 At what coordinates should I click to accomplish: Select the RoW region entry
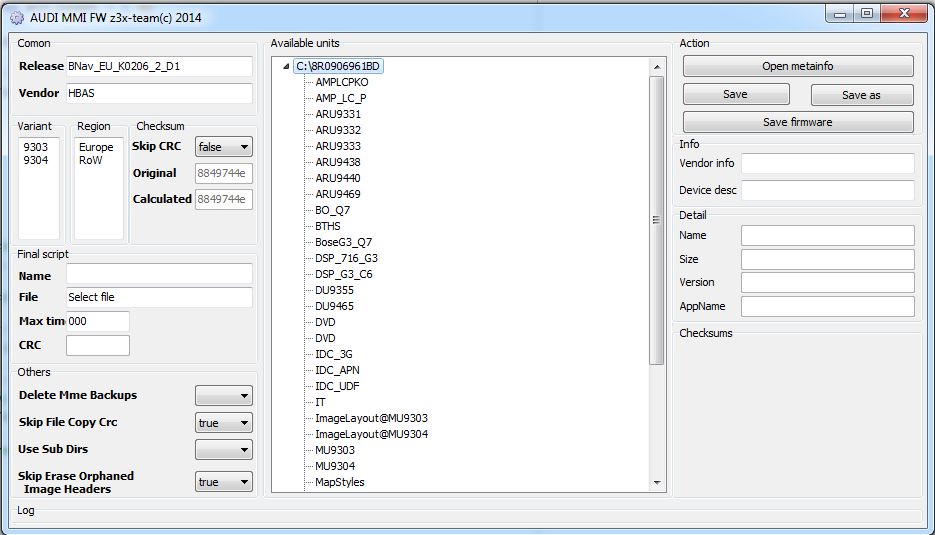coord(90,160)
